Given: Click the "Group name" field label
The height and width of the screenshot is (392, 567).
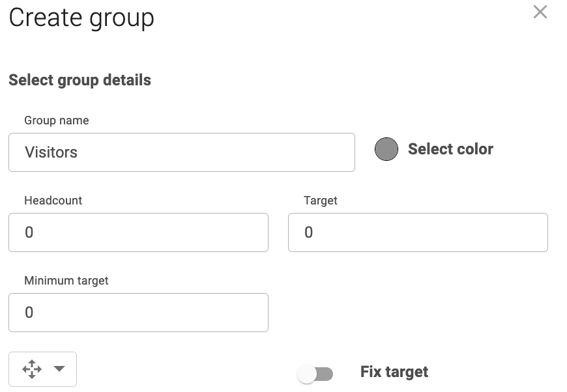Looking at the screenshot, I should pyautogui.click(x=57, y=120).
